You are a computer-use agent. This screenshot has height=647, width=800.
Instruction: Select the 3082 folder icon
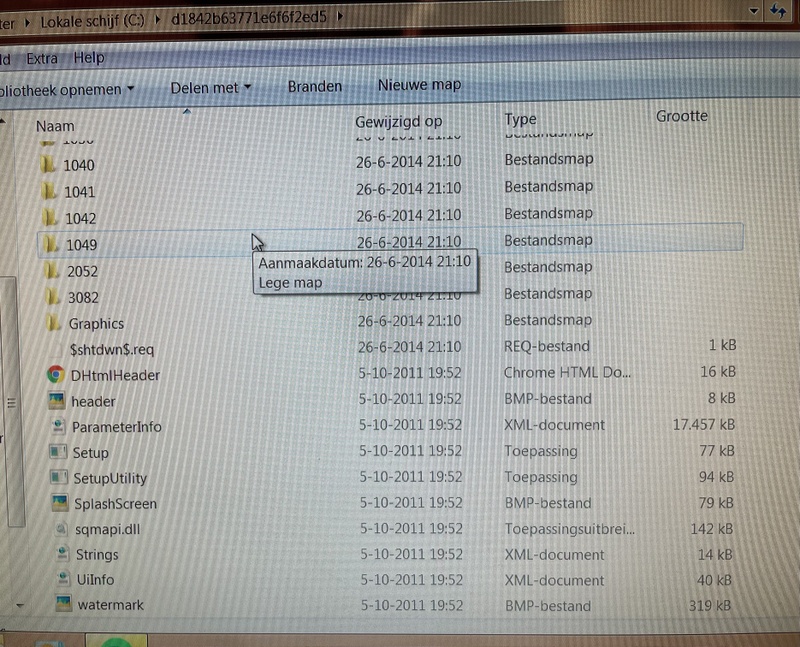(x=53, y=296)
